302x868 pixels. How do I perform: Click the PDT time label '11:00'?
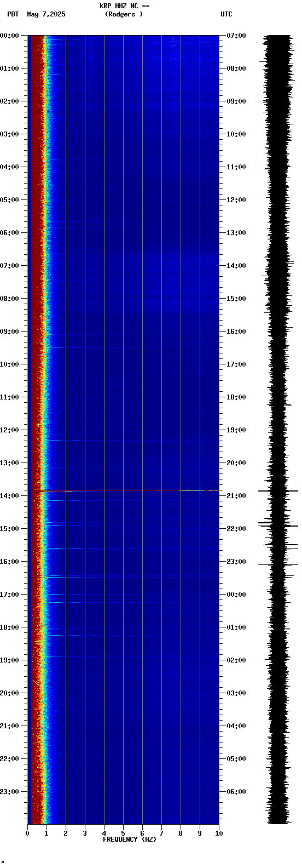9,397
